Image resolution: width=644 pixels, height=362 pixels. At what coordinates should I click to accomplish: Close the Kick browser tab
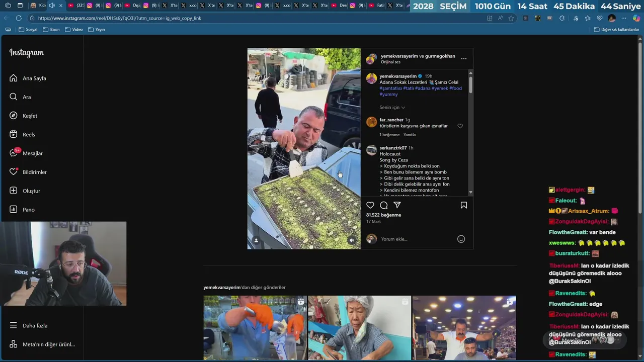click(x=61, y=6)
